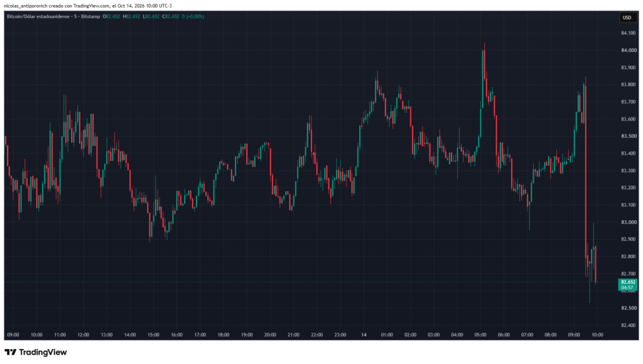Click the nicolas_antiporovich author caption
643x364 pixels.
pos(25,6)
